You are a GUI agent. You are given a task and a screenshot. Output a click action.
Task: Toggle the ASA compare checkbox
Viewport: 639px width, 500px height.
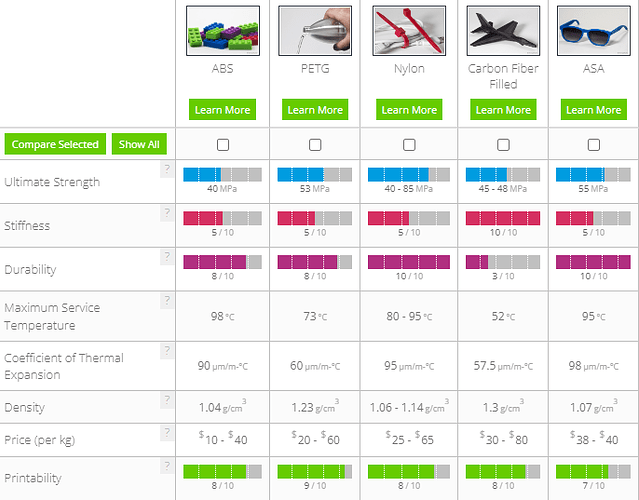click(594, 144)
